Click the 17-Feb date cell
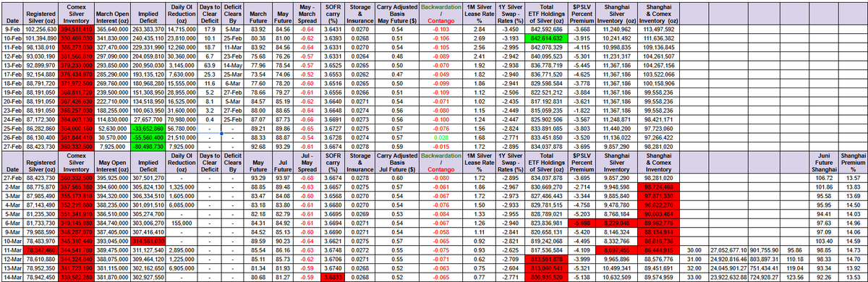Screen dimensions: 868x282 (12, 74)
